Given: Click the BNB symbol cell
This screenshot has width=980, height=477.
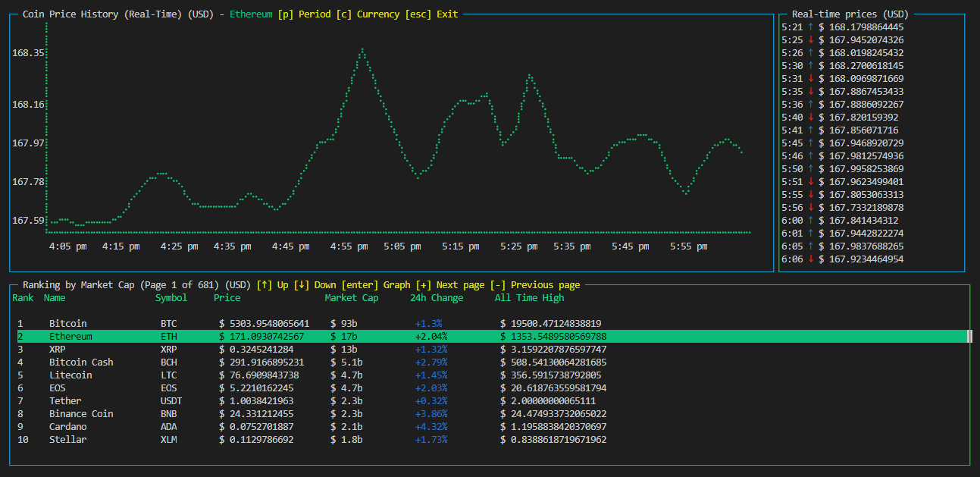Looking at the screenshot, I should (x=169, y=414).
